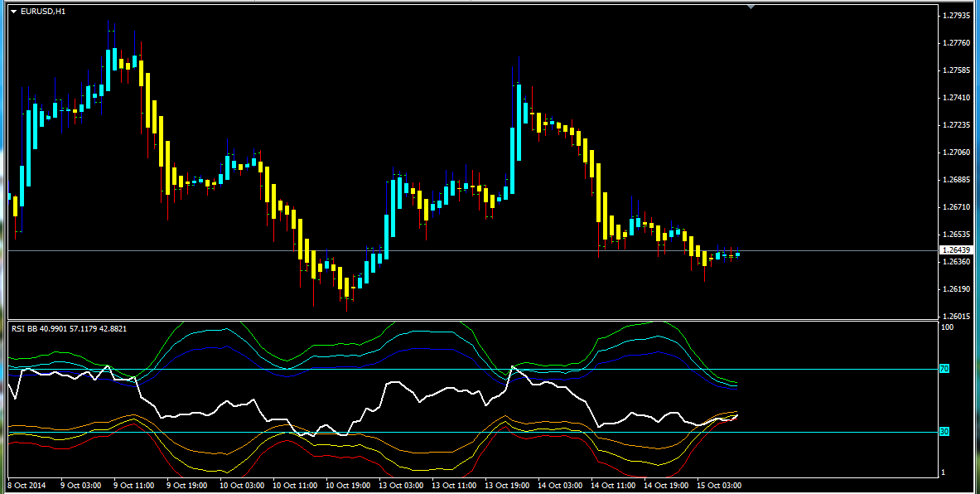The width and height of the screenshot is (980, 494).
Task: Click the 9 Oct 11:00 time label
Action: (133, 485)
